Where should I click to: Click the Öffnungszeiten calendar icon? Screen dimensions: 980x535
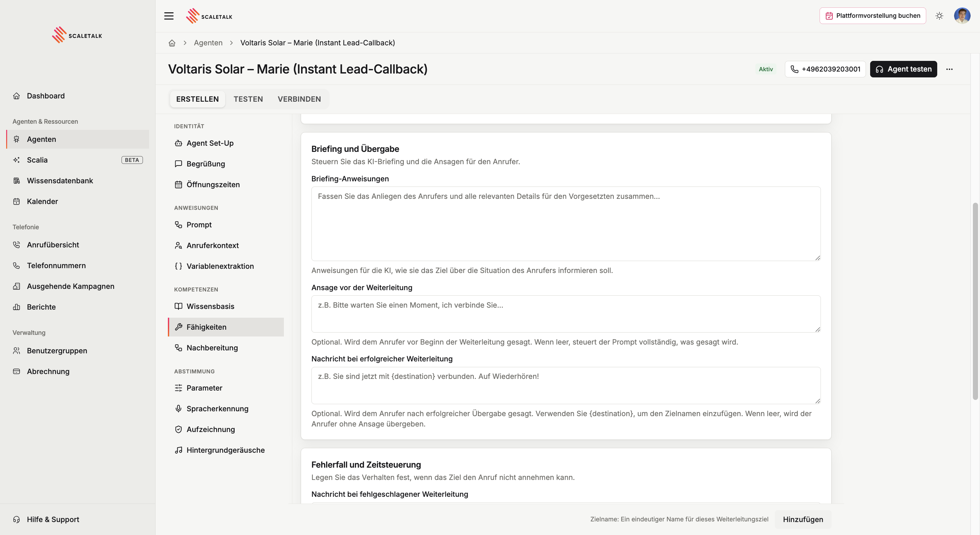tap(179, 185)
